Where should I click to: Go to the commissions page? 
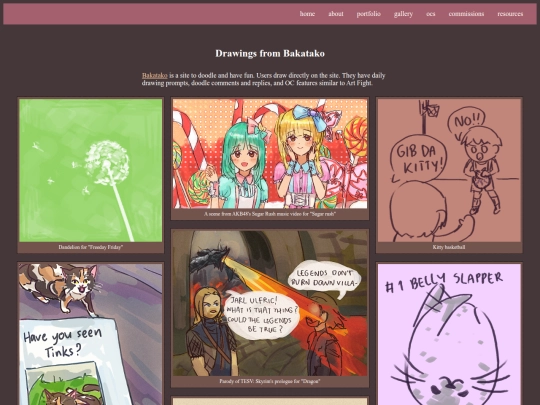[466, 14]
